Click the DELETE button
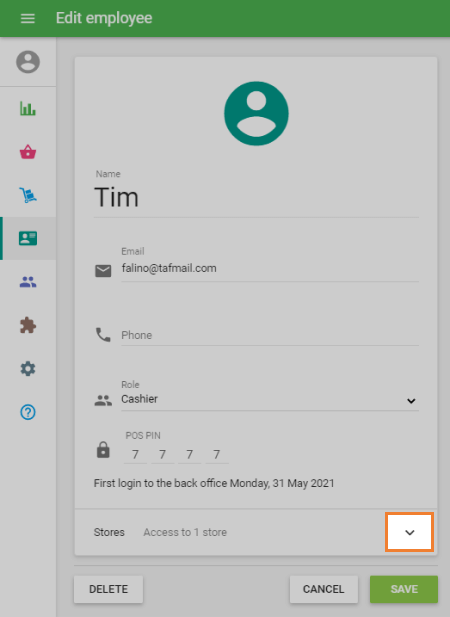This screenshot has width=450, height=617. pos(109,589)
